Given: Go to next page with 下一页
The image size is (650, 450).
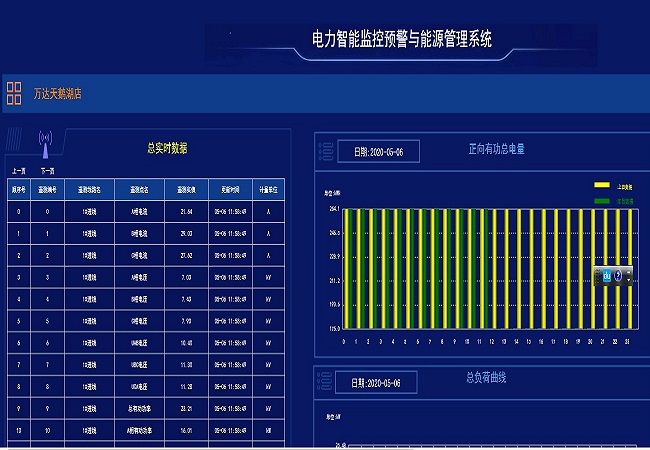Looking at the screenshot, I should pos(47,172).
